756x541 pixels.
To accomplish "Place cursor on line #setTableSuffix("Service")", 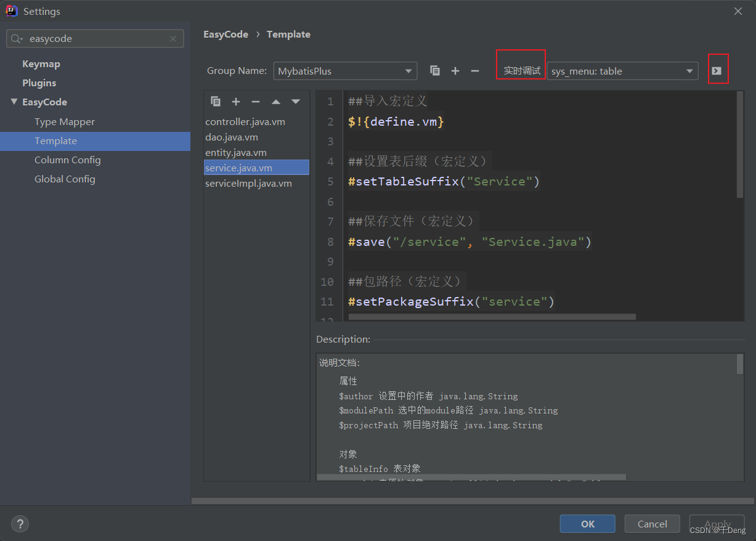I will (x=444, y=182).
